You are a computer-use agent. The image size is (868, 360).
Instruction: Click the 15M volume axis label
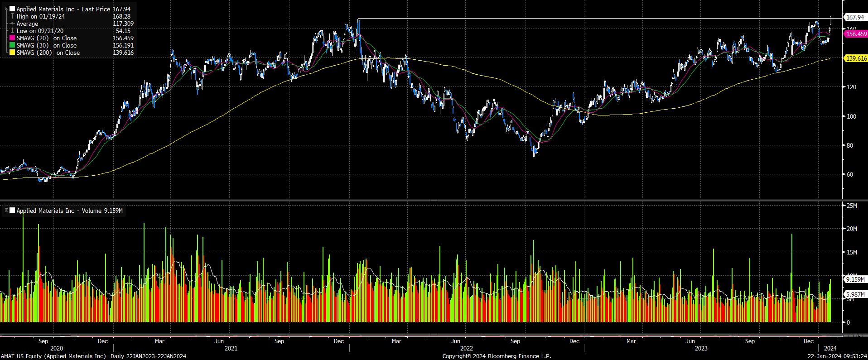click(x=852, y=252)
